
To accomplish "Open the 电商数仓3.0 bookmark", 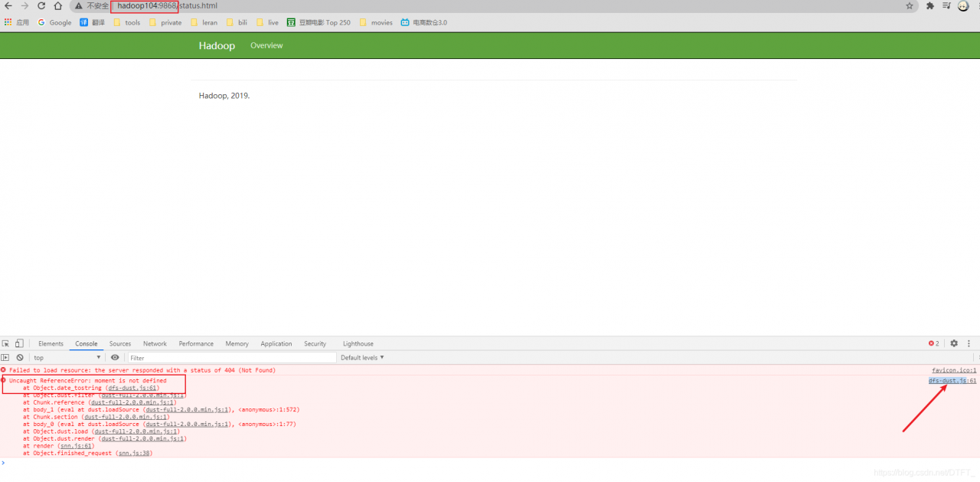I will coord(423,22).
